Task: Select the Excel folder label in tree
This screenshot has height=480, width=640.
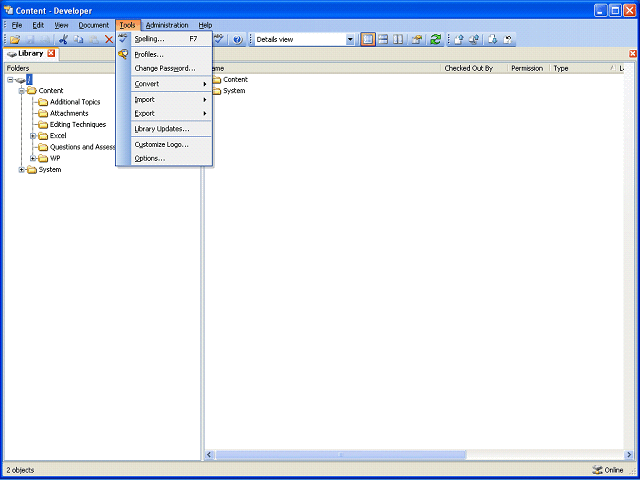Action: (58, 136)
